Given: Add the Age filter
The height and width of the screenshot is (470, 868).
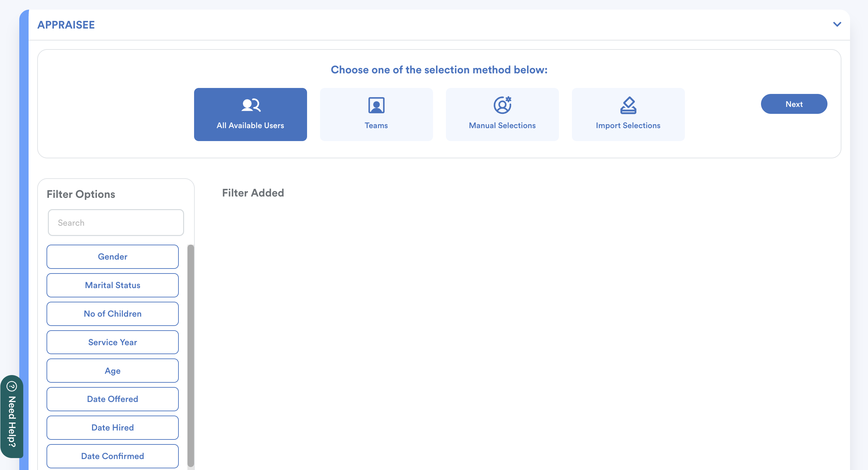Looking at the screenshot, I should tap(113, 371).
